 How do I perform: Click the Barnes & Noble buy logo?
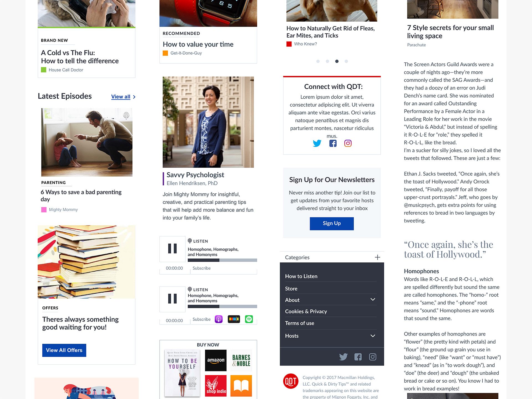coord(241,360)
